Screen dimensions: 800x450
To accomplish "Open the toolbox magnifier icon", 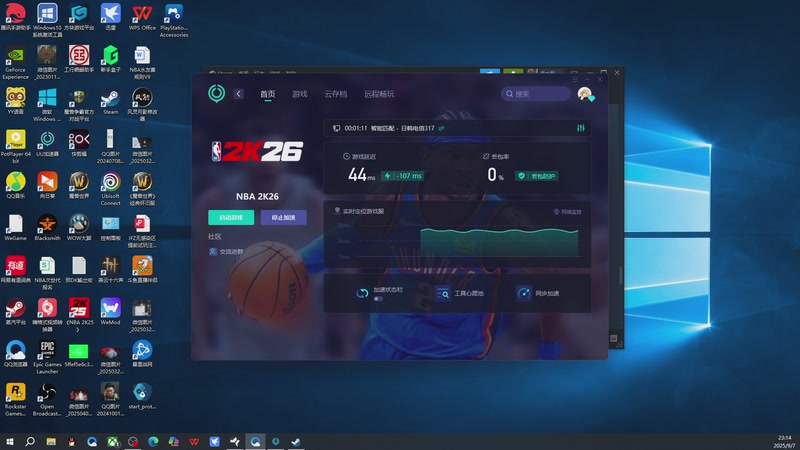I will tap(443, 293).
